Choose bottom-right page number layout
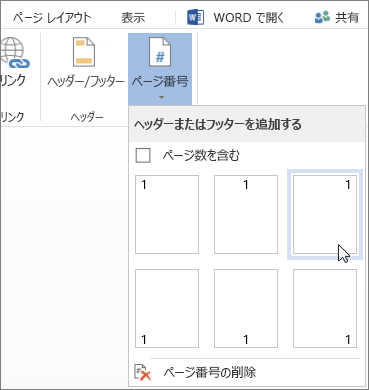The width and height of the screenshot is (369, 390). (325, 308)
